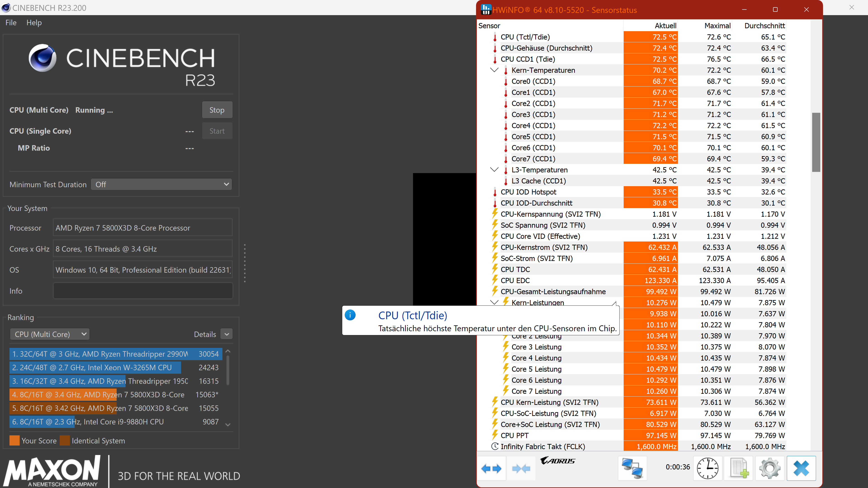Toggle the ranking Details arrow
868x488 pixels.
pos(227,334)
